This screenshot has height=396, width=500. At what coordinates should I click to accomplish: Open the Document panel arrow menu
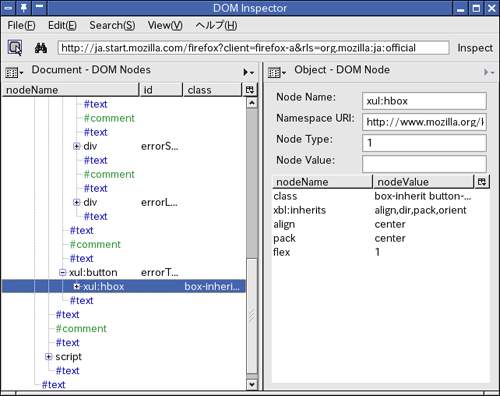click(x=249, y=72)
